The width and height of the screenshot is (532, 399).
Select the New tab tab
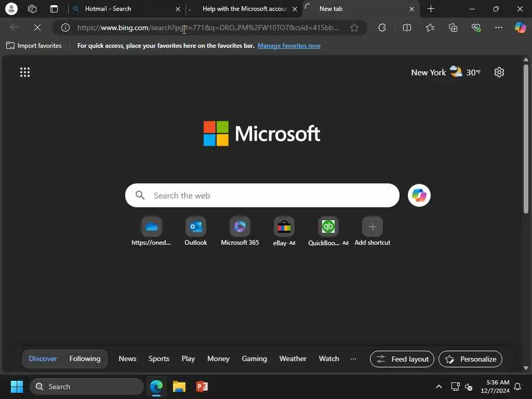click(361, 9)
